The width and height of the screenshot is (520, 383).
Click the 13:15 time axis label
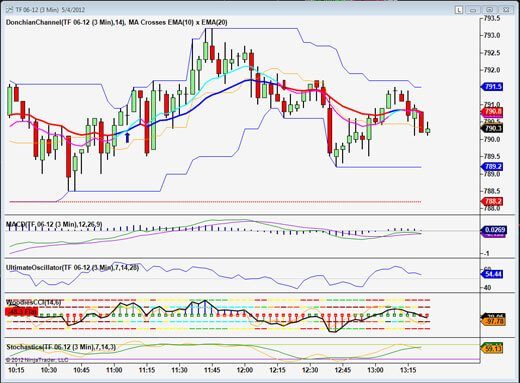(408, 370)
